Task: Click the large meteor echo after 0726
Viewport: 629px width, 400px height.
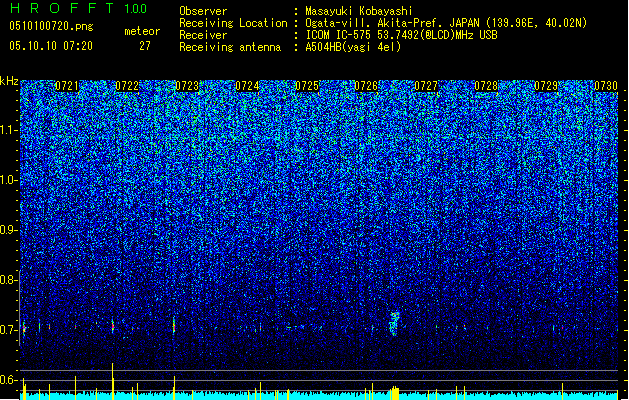Action: 394,323
